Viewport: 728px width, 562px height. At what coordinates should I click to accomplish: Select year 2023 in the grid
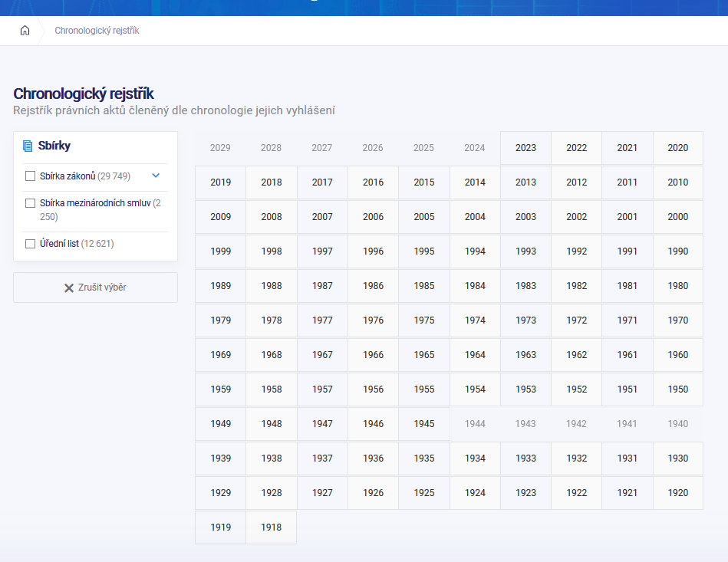[525, 148]
